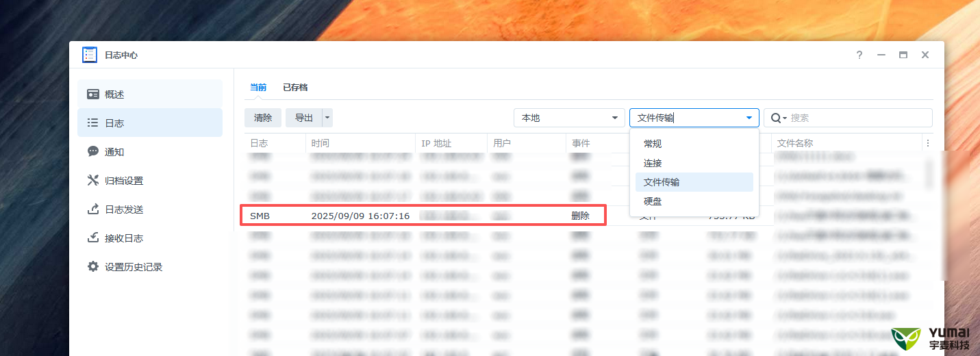Sort by the 日志 column header
This screenshot has height=356, width=980.
[275, 143]
